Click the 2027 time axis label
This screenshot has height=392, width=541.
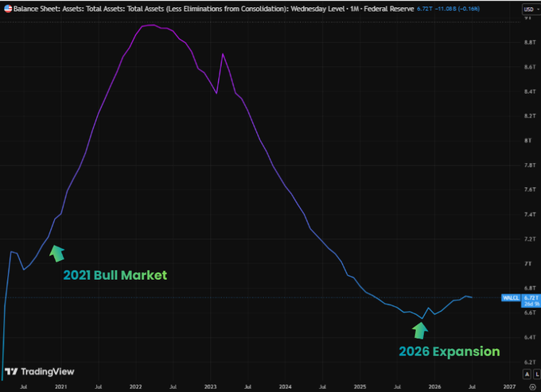pos(510,386)
